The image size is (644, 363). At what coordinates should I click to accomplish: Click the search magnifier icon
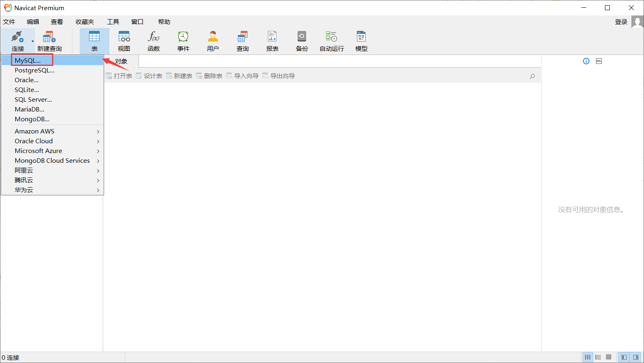(532, 76)
